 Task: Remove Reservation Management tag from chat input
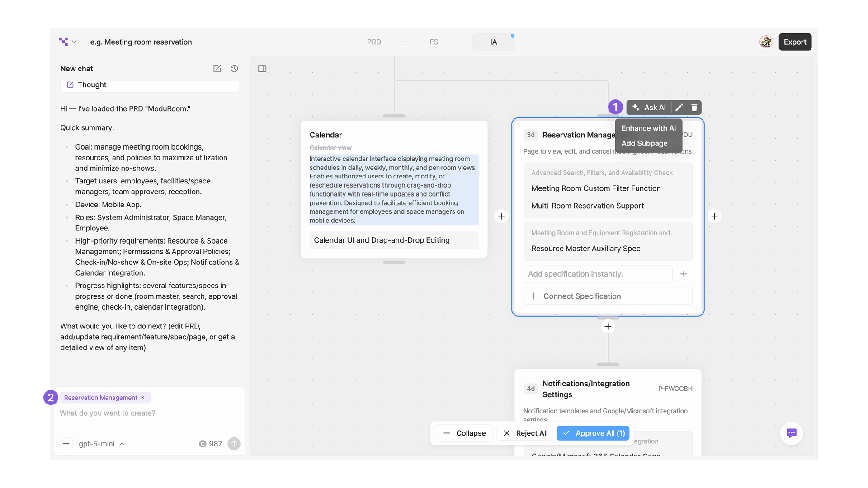point(143,398)
